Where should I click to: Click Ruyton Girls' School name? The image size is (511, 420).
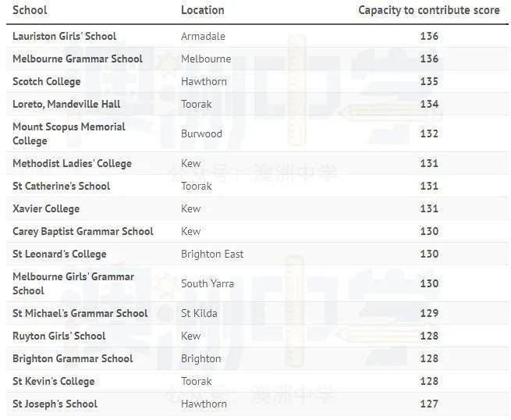point(59,336)
